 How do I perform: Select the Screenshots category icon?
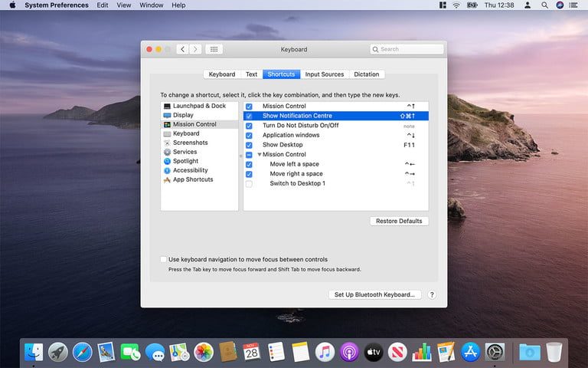pyautogui.click(x=167, y=143)
